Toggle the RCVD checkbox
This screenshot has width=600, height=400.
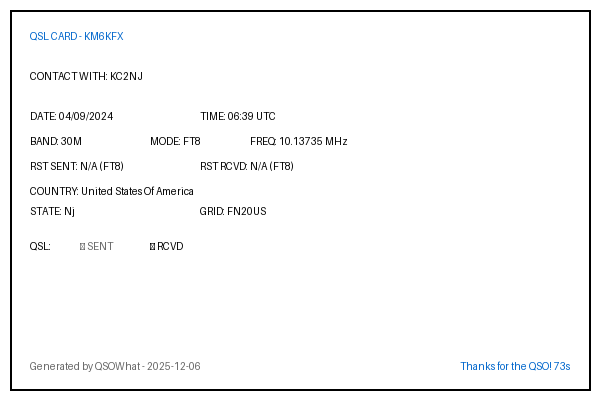152,246
